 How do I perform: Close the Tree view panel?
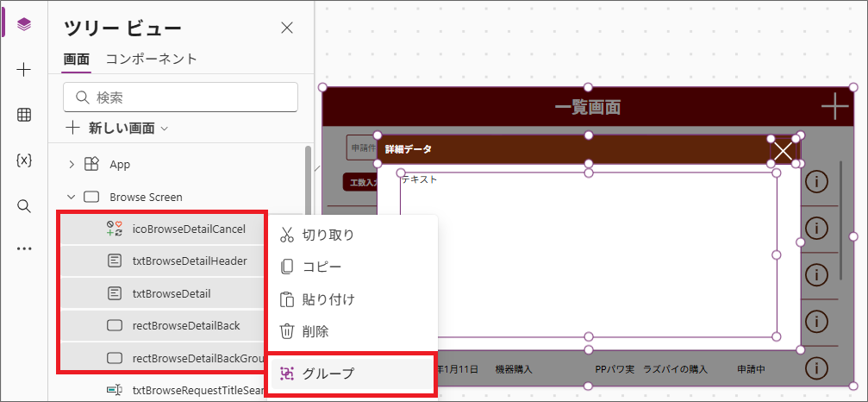click(287, 28)
